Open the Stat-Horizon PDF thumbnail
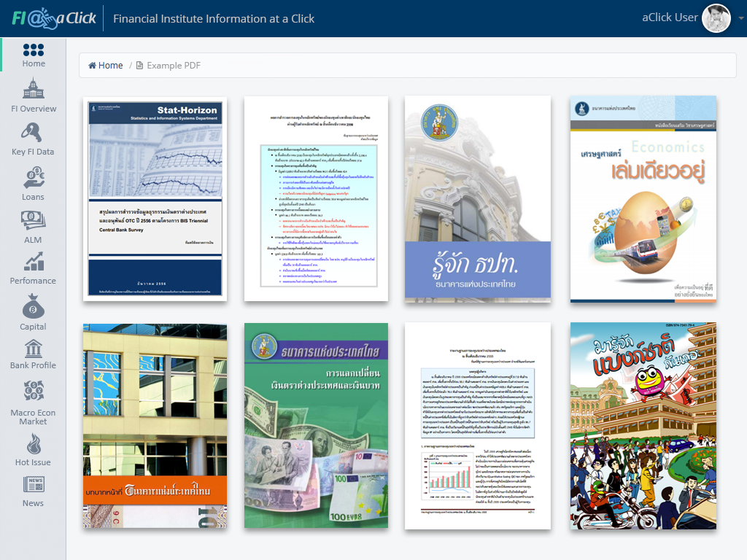The width and height of the screenshot is (747, 560). [155, 199]
